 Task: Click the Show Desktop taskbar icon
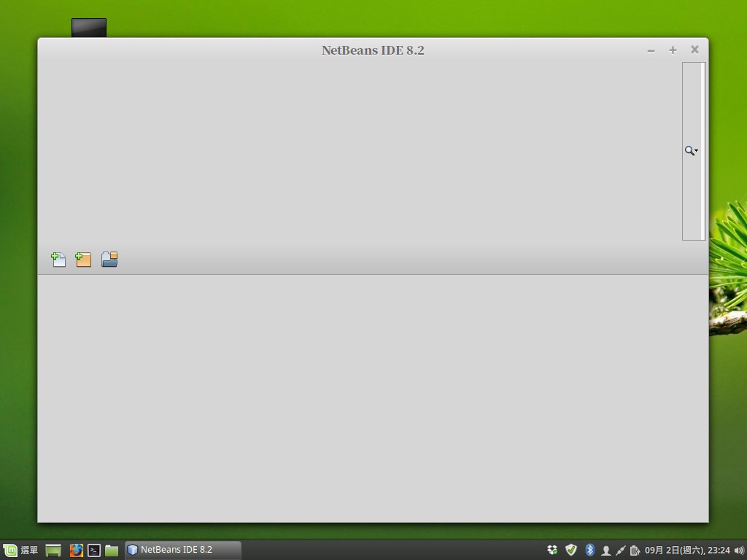53,551
